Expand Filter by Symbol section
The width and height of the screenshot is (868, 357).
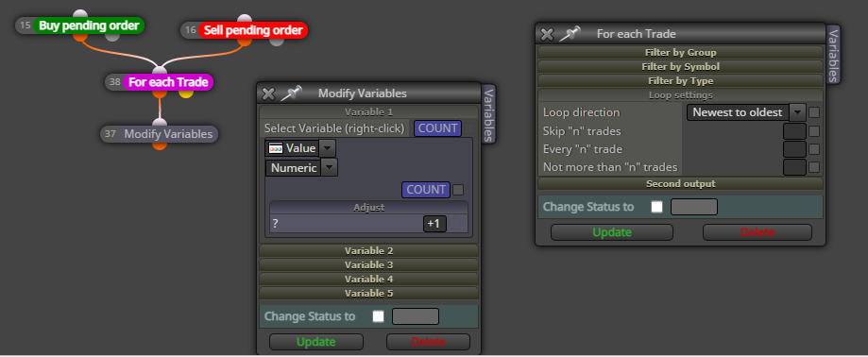click(680, 66)
